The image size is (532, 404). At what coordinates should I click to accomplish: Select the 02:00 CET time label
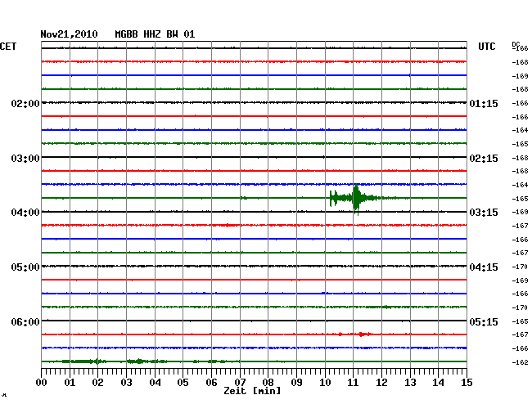tap(25, 103)
